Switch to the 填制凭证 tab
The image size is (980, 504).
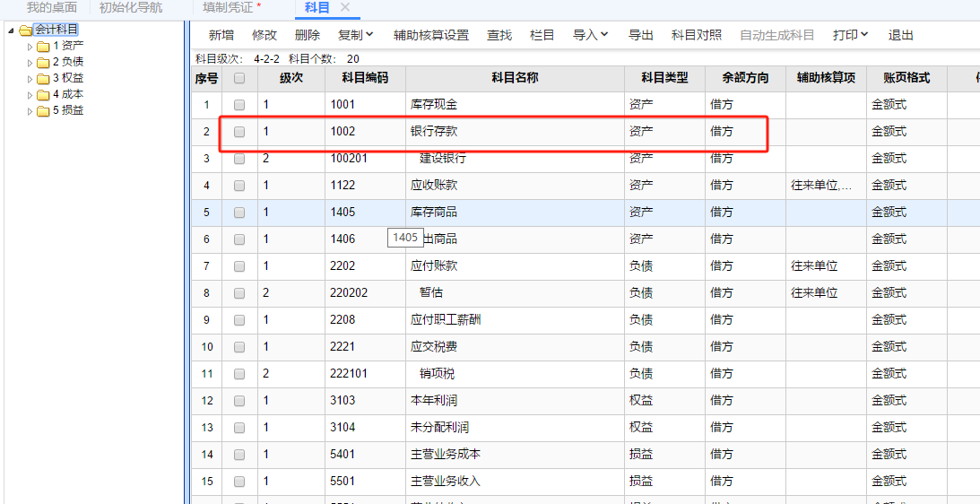pyautogui.click(x=231, y=7)
